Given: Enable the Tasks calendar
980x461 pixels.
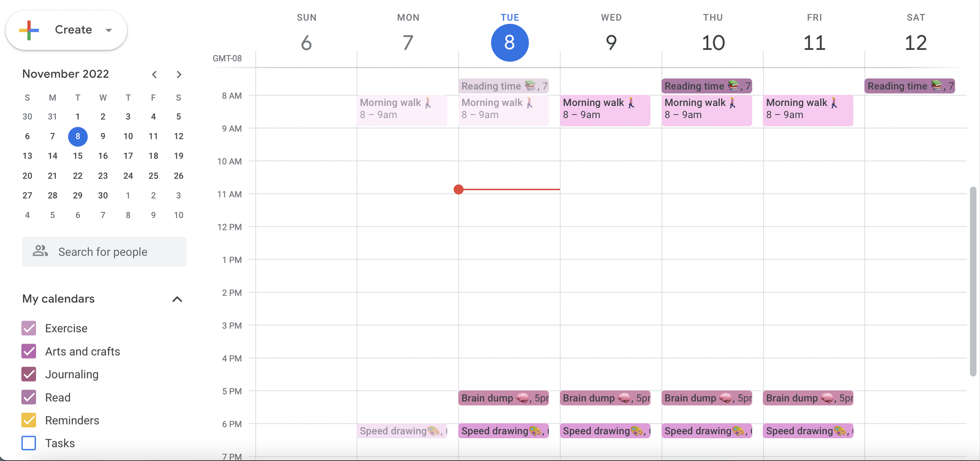Looking at the screenshot, I should coord(28,443).
